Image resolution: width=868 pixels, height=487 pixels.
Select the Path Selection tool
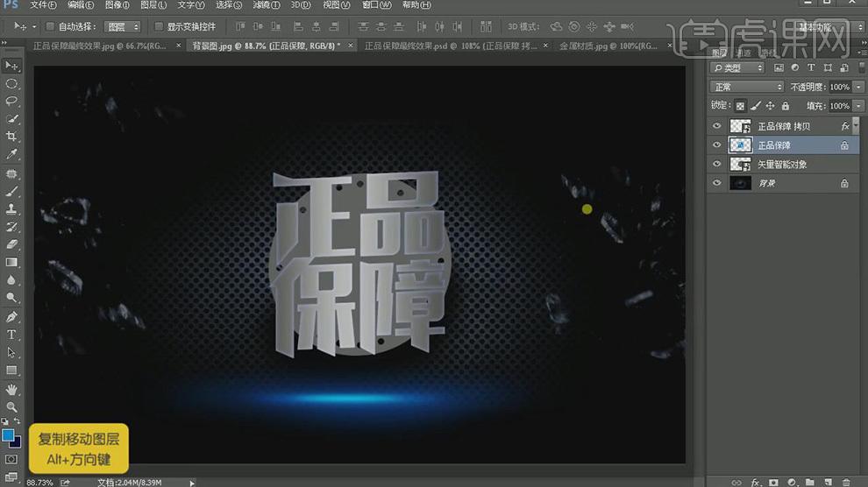point(11,353)
